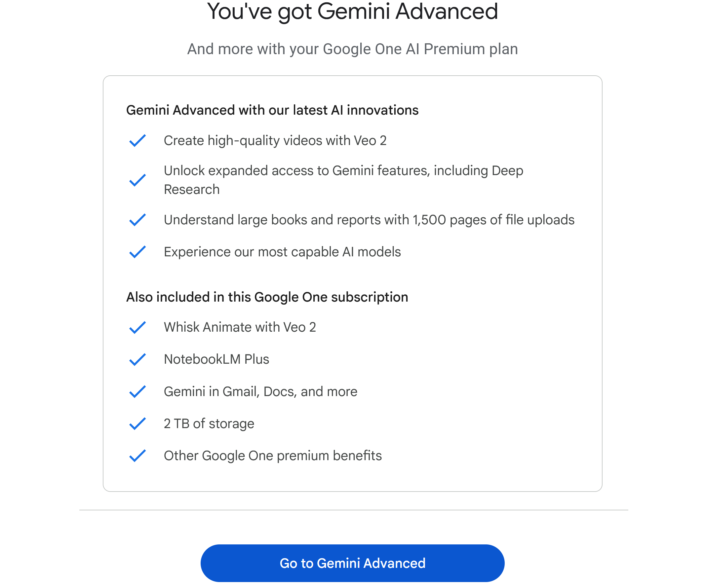Click the Google One AI Premium subtitle

352,49
